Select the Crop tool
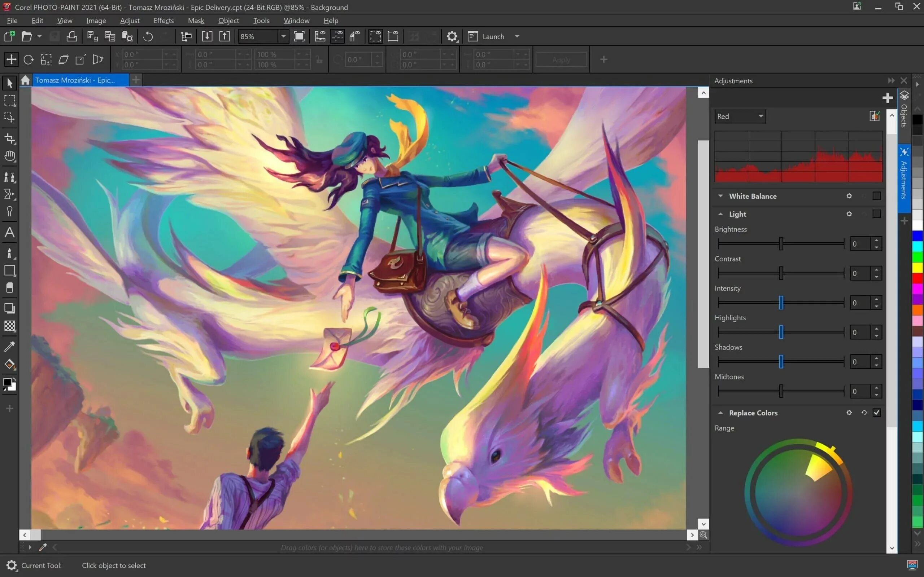 point(9,138)
